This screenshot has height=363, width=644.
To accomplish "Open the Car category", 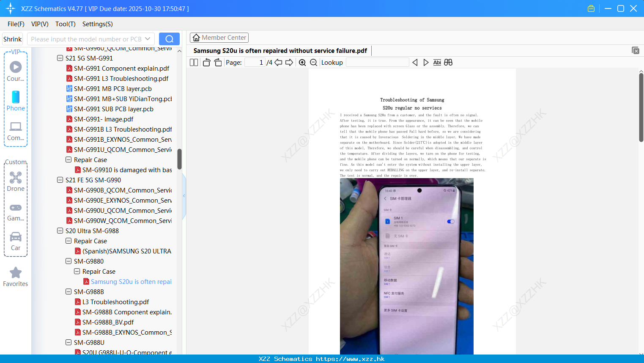I will click(16, 241).
